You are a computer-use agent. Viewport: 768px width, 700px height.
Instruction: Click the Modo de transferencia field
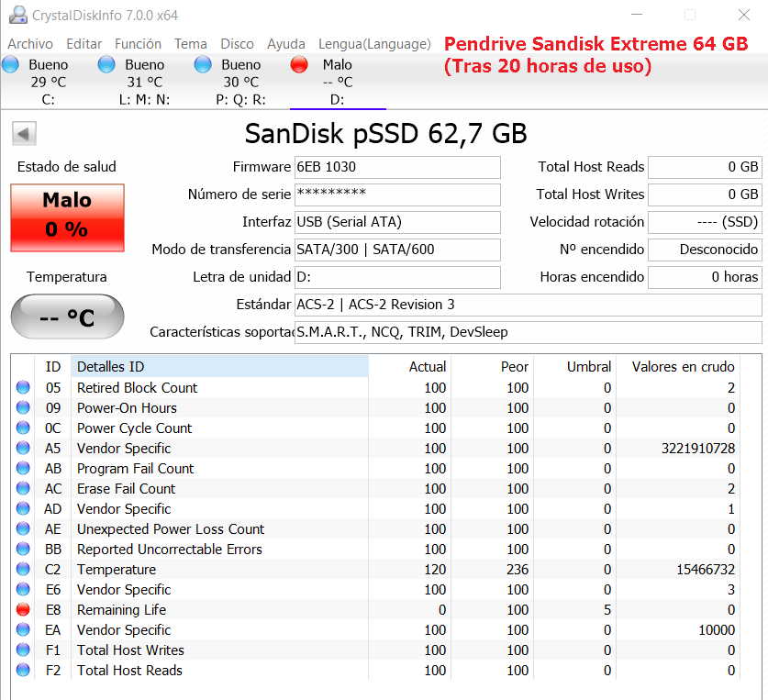point(397,250)
